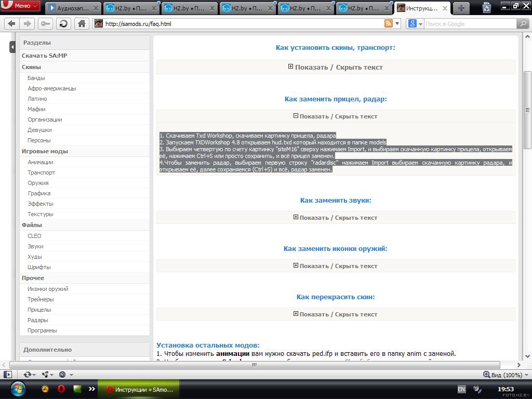Screen dimensions: 532x399
Task: Open the Организации category link
Action: click(x=45, y=119)
